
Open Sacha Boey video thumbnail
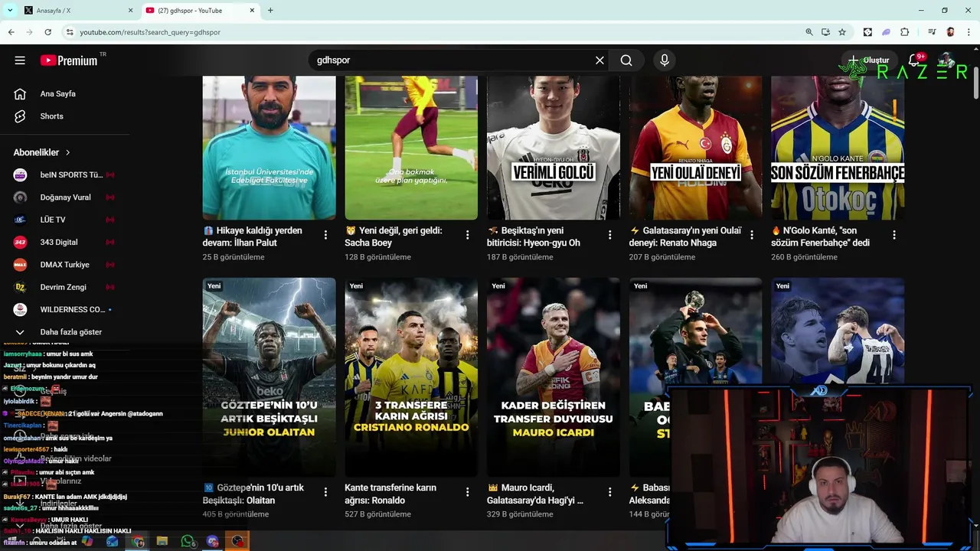tap(411, 148)
